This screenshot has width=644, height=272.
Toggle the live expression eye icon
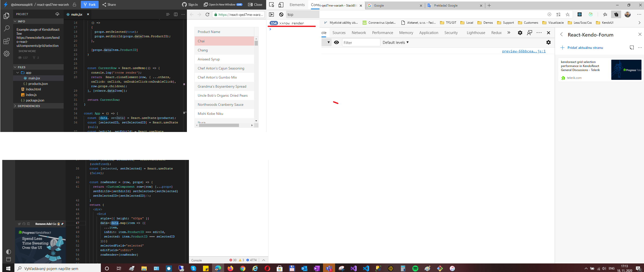pyautogui.click(x=336, y=43)
